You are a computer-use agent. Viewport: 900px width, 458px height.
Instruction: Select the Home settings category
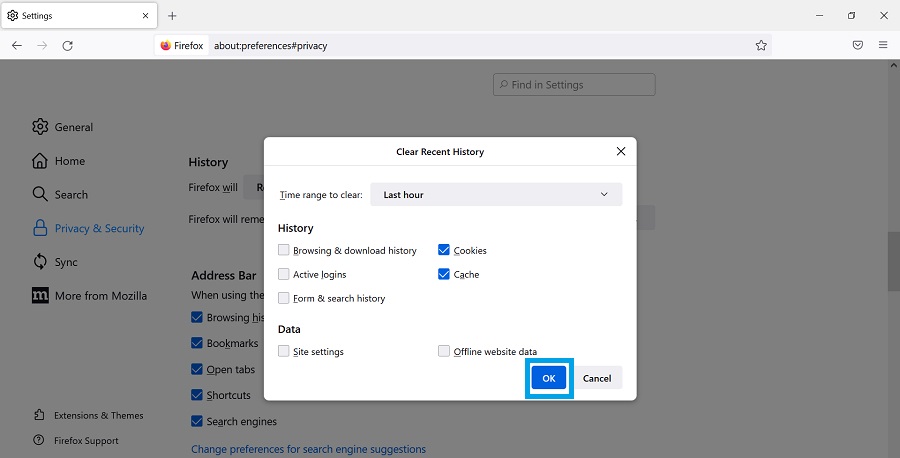pyautogui.click(x=59, y=161)
